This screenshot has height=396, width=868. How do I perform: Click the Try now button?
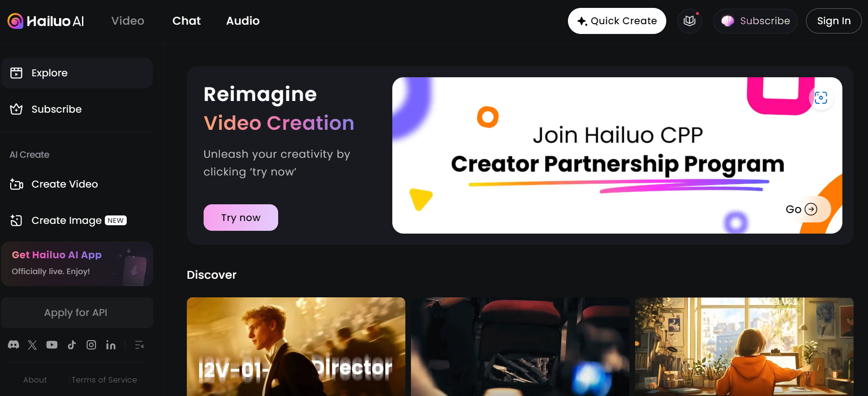(x=241, y=217)
